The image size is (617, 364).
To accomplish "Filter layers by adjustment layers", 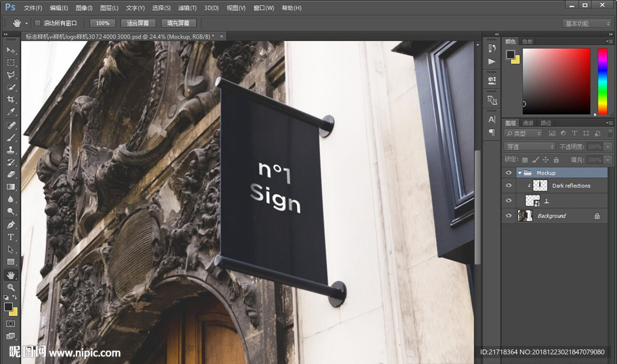I will (x=563, y=133).
